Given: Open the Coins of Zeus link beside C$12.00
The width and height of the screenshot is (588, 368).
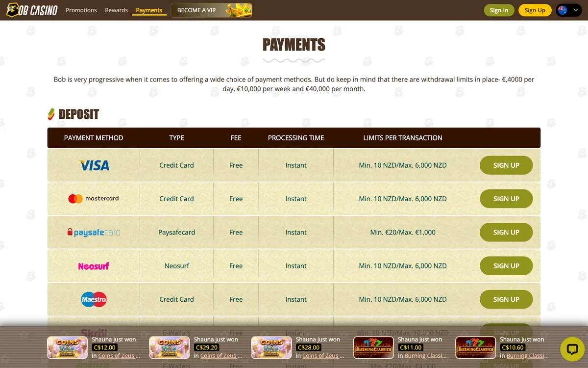Looking at the screenshot, I should tap(119, 356).
